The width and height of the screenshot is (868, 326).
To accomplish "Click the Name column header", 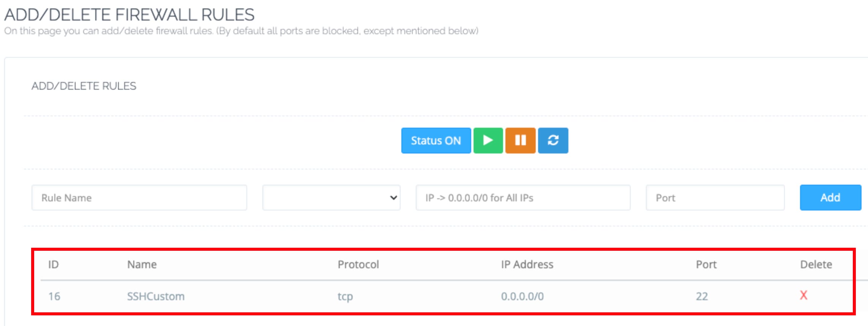I will coord(142,264).
